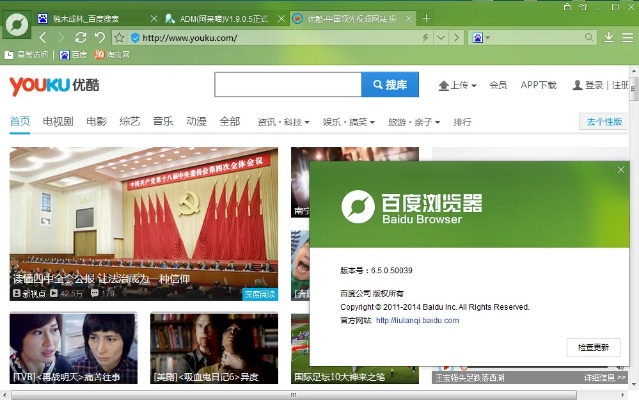Click the 深度阅读 tag on main video
The height and width of the screenshot is (400, 639).
point(260,294)
